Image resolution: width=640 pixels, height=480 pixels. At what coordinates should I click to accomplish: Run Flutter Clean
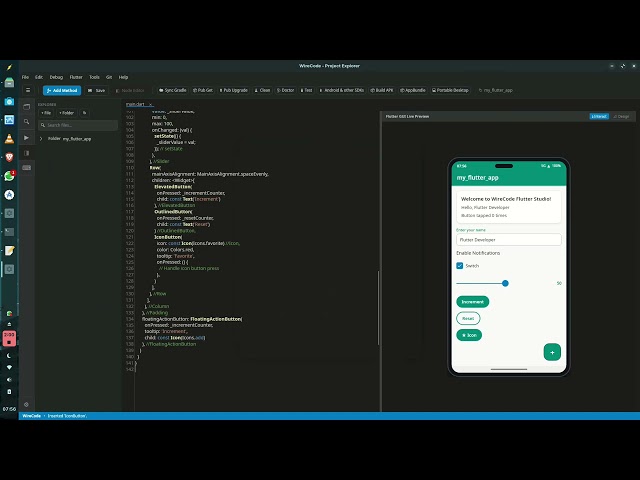pyautogui.click(x=262, y=90)
